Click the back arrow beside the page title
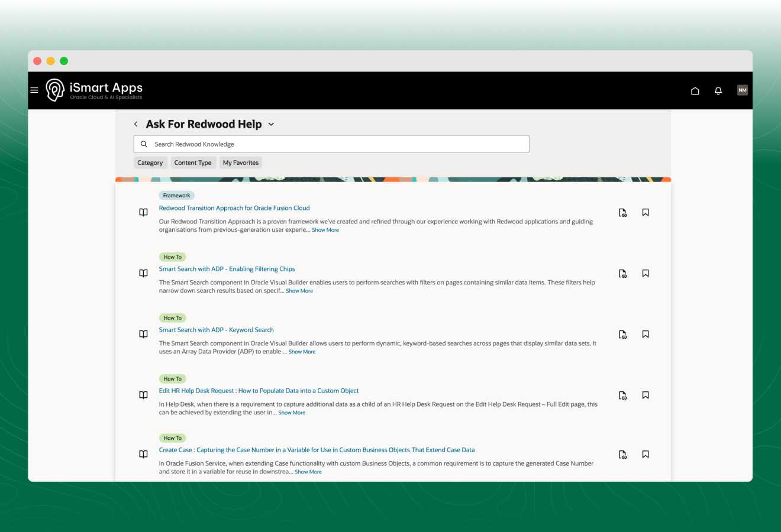 135,124
